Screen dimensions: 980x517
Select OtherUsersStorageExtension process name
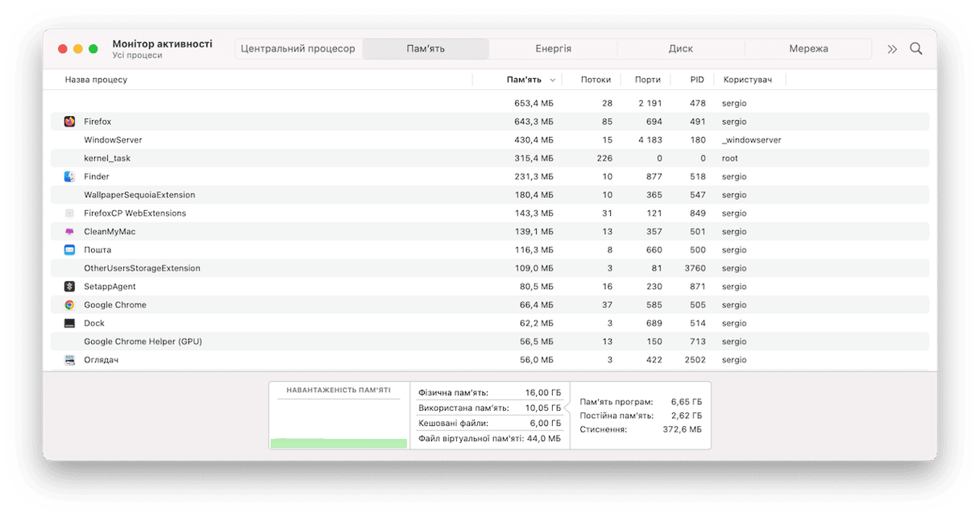(142, 268)
